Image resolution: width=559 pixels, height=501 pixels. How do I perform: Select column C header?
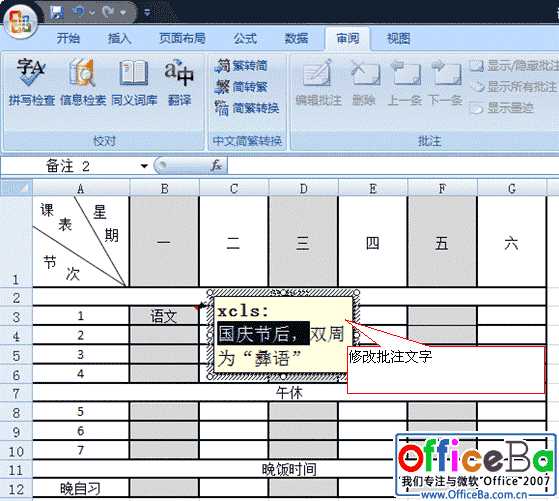point(234,188)
